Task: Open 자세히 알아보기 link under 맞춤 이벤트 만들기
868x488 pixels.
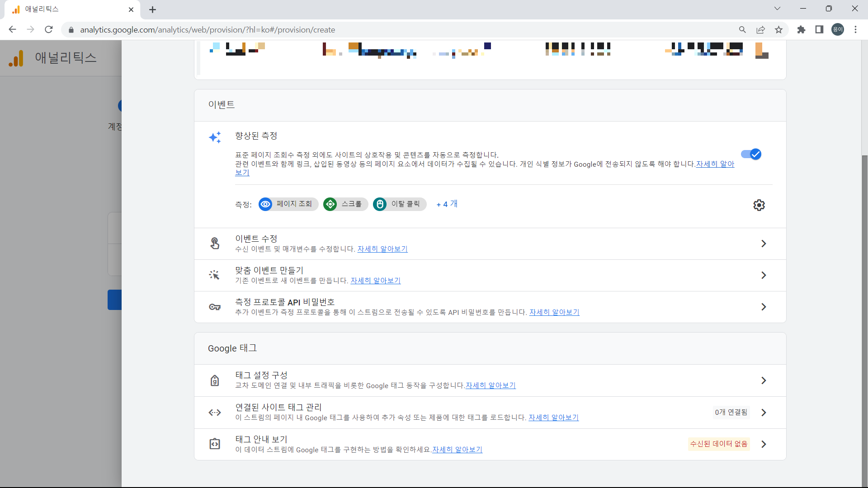Action: 375,280
